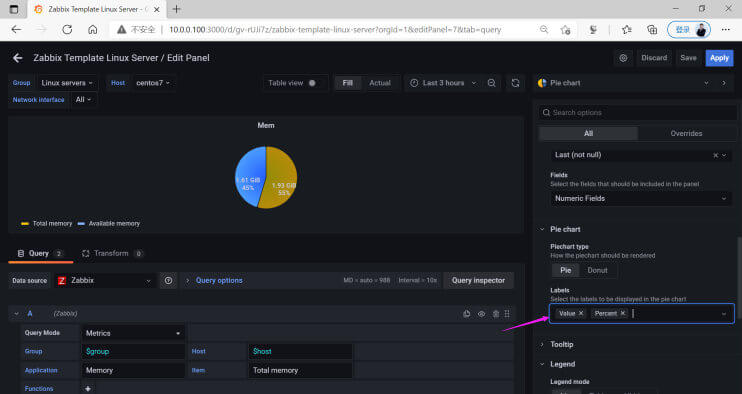Image resolution: width=742 pixels, height=394 pixels.
Task: Select the Overrides tab
Action: coord(686,133)
